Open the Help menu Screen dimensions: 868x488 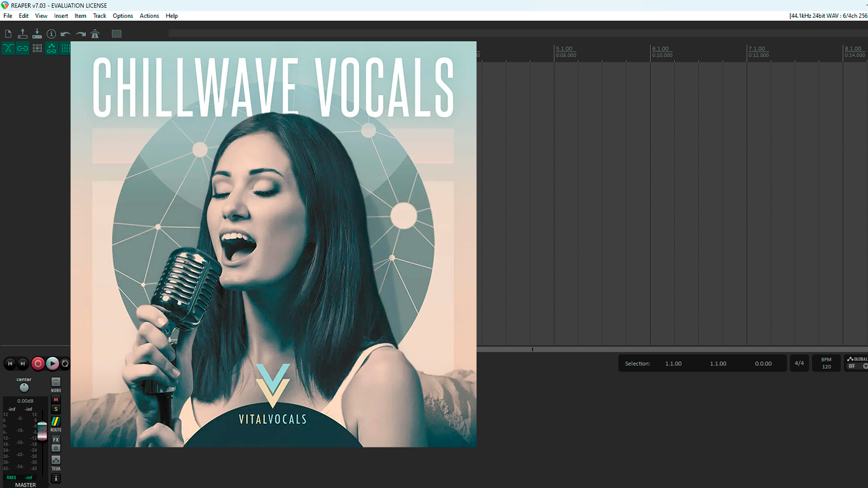(x=172, y=16)
